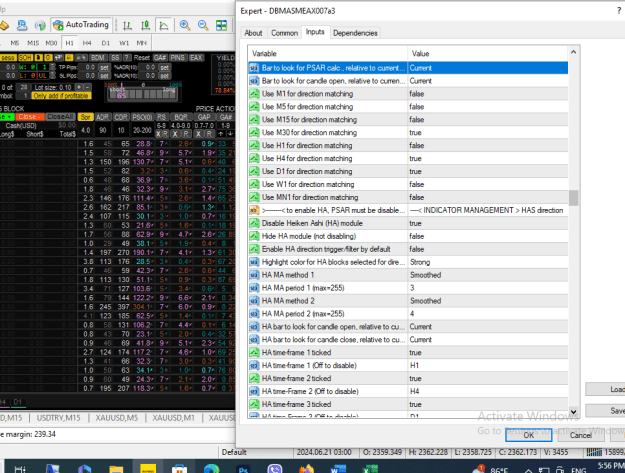625x473 pixels.
Task: Click the minus button next to Lot size
Action: [87, 87]
